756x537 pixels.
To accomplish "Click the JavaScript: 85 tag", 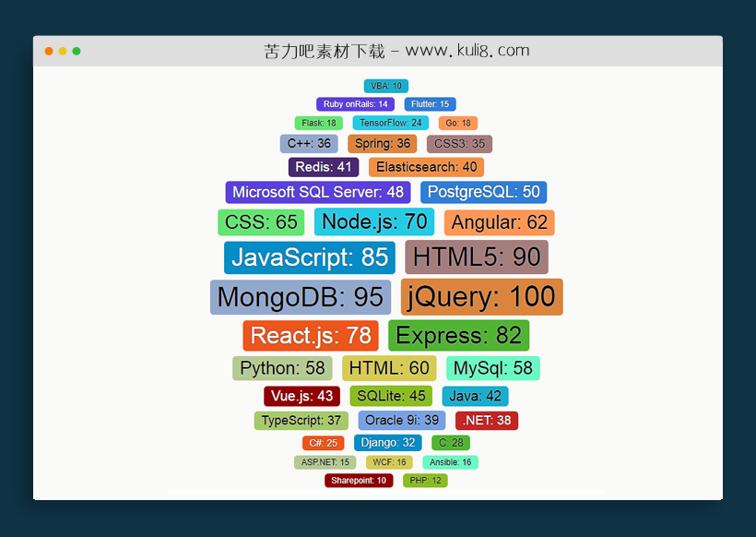I will pyautogui.click(x=309, y=257).
